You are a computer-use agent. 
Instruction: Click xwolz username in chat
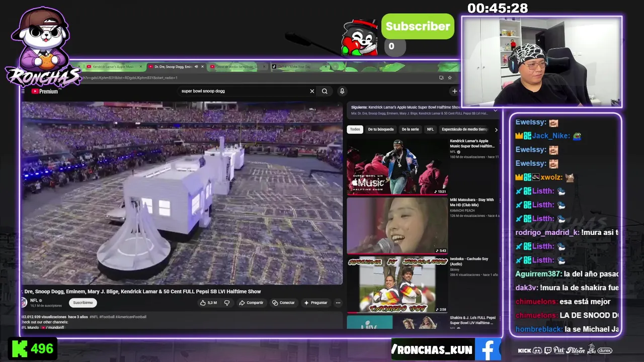pos(550,177)
